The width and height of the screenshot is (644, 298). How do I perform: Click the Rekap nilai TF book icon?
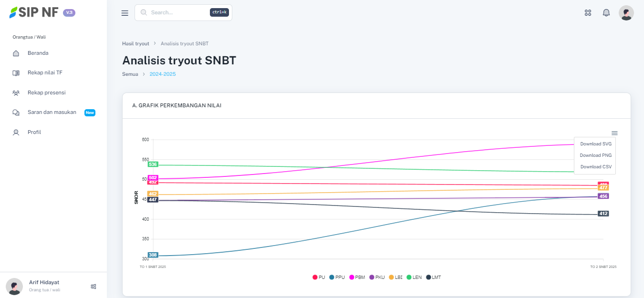16,73
